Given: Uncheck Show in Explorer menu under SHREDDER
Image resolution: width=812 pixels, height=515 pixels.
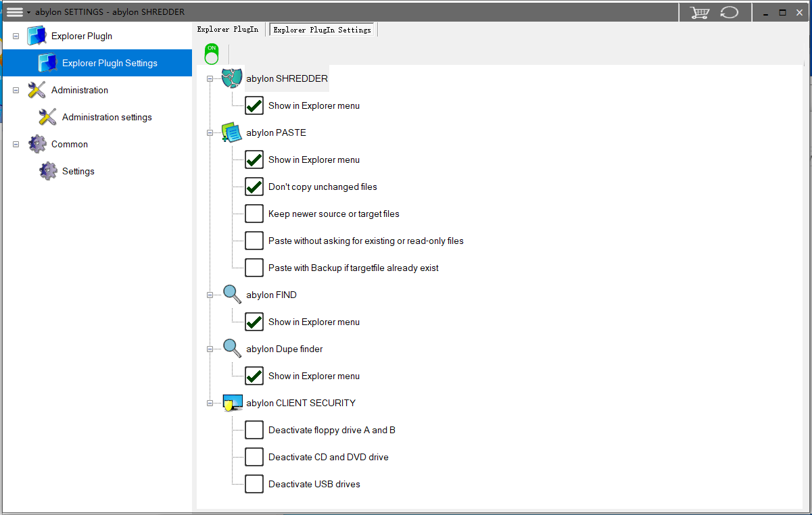Looking at the screenshot, I should coord(254,105).
